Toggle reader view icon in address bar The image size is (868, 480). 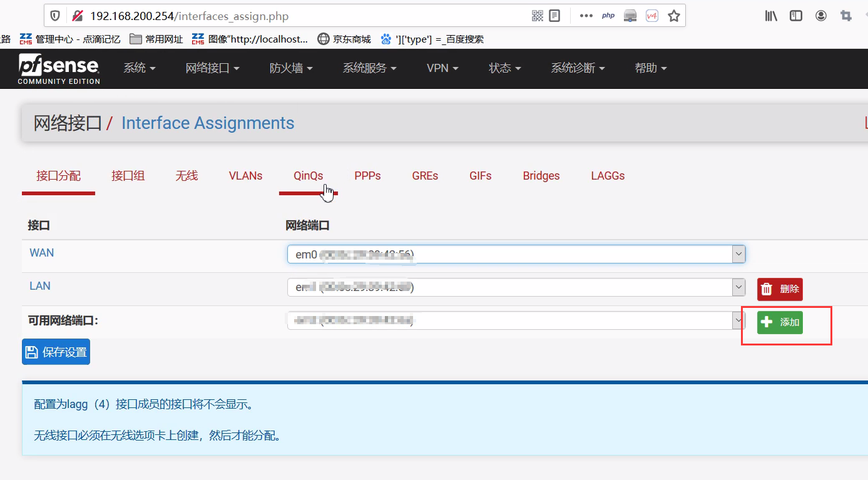click(554, 16)
